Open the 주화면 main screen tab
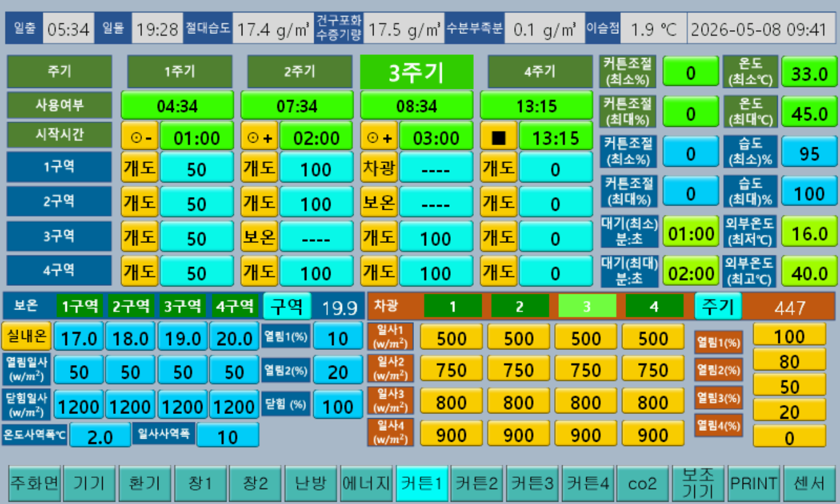The height and width of the screenshot is (504, 840). [x=34, y=483]
